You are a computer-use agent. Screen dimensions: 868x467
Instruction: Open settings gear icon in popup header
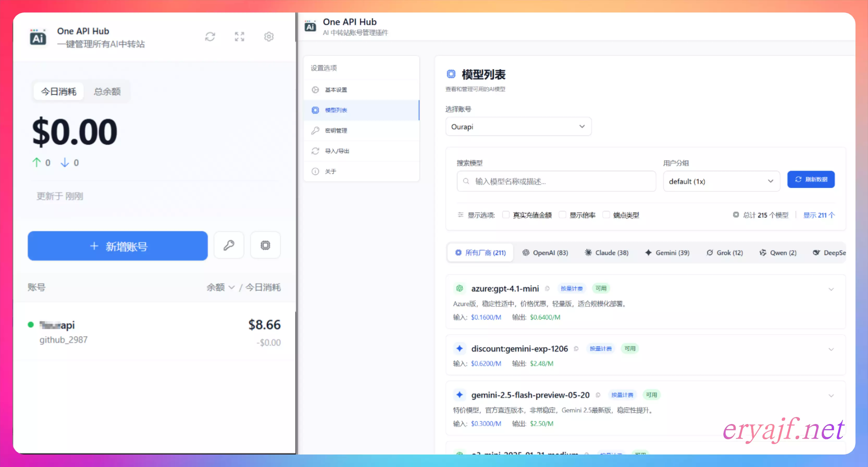[269, 36]
